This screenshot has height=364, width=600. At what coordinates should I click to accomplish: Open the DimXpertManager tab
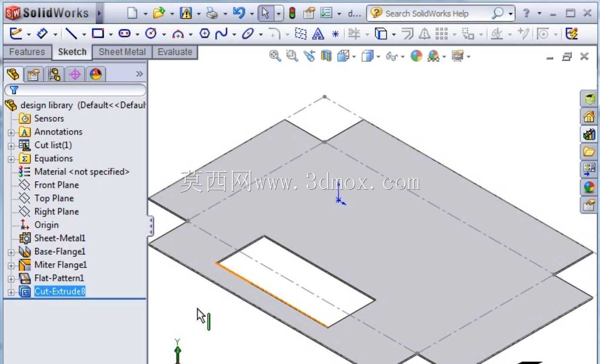[x=75, y=75]
